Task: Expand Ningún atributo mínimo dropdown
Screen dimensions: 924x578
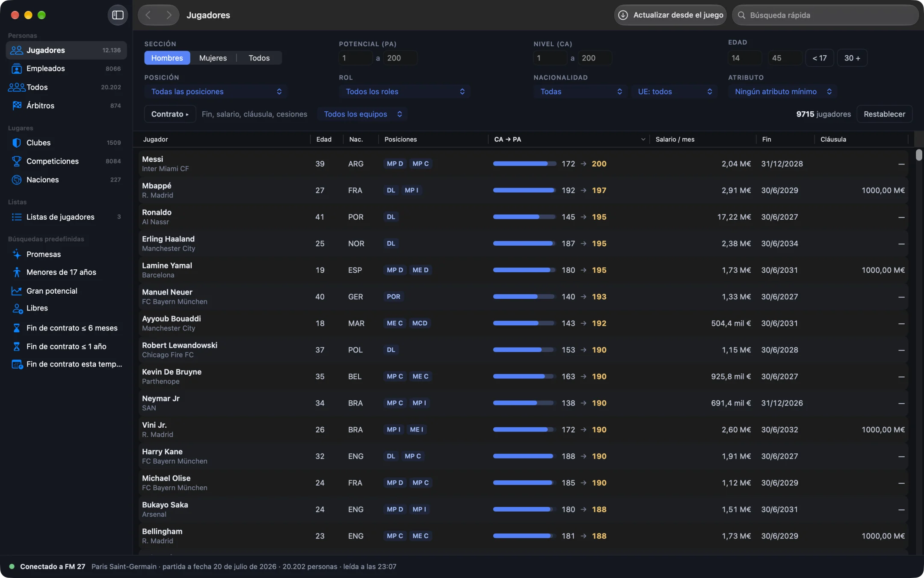Action: point(783,91)
